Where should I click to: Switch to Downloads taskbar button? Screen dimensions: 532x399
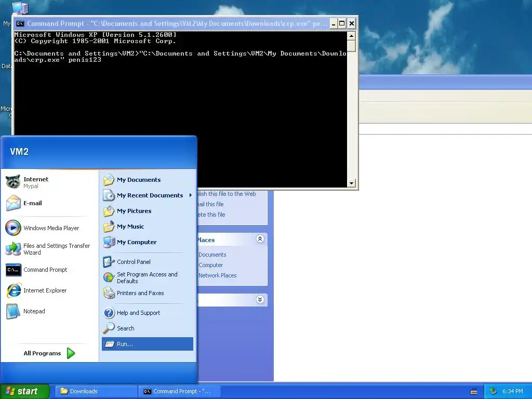coord(96,391)
